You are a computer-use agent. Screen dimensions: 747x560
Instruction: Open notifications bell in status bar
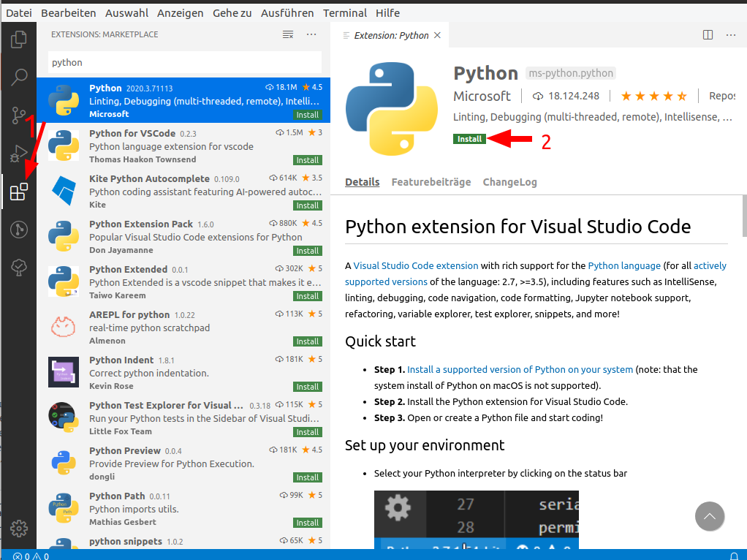click(734, 556)
